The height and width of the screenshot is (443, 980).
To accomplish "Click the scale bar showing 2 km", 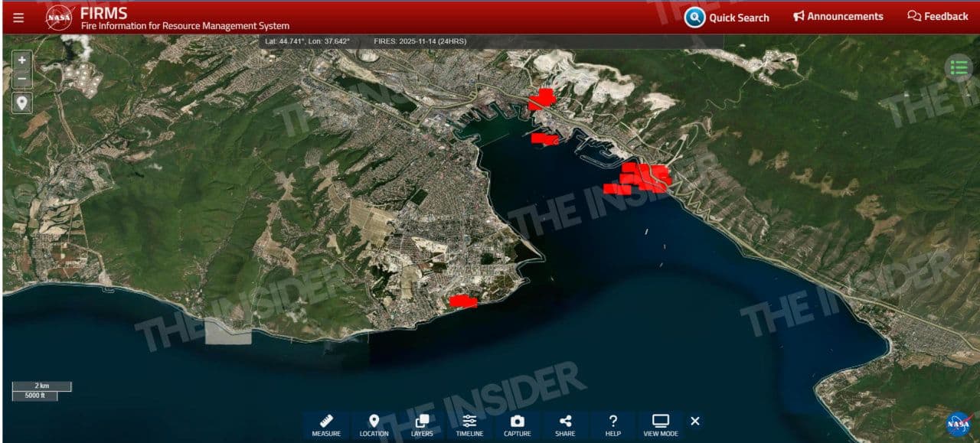I will coord(41,386).
